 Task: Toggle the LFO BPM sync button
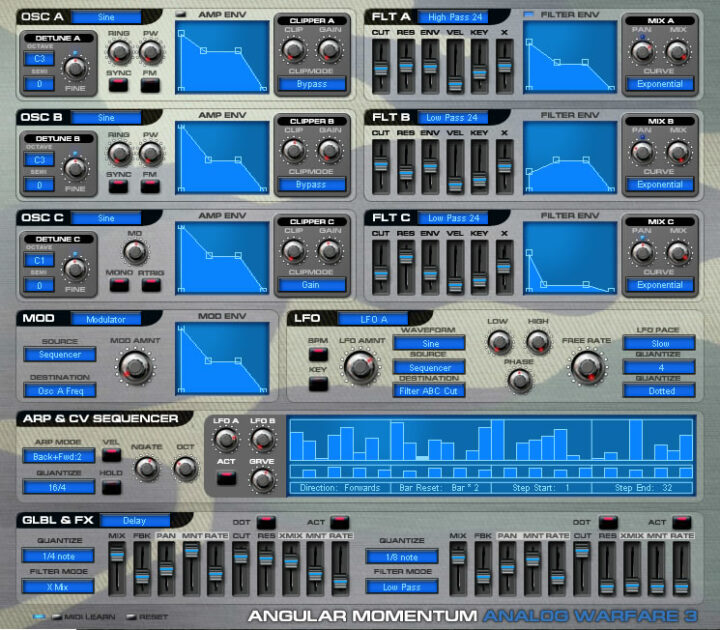click(x=318, y=353)
